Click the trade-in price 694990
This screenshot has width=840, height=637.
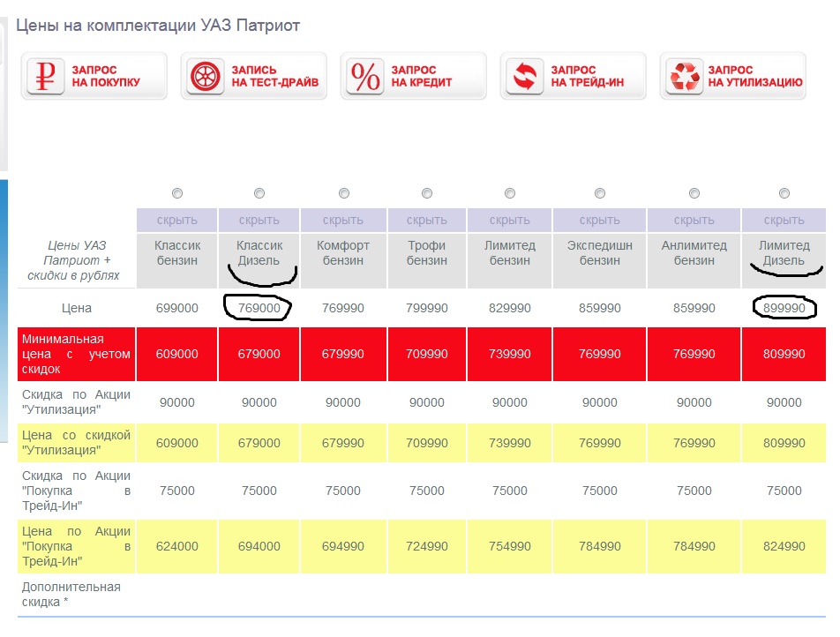tap(343, 546)
